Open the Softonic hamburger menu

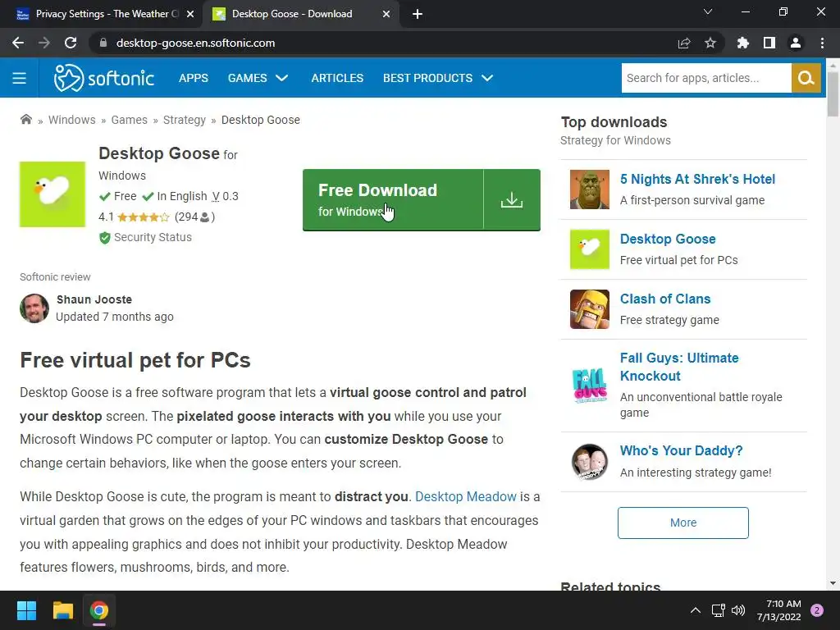[x=20, y=78]
